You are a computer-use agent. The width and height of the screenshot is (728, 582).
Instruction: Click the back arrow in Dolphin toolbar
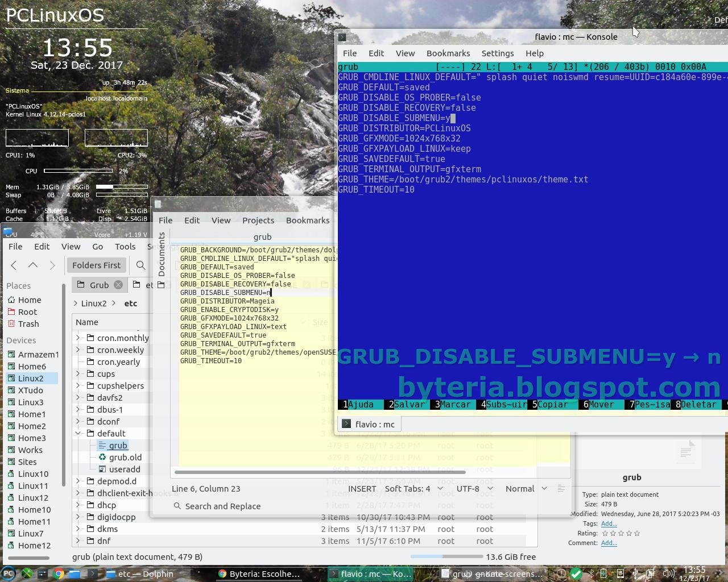[14, 265]
